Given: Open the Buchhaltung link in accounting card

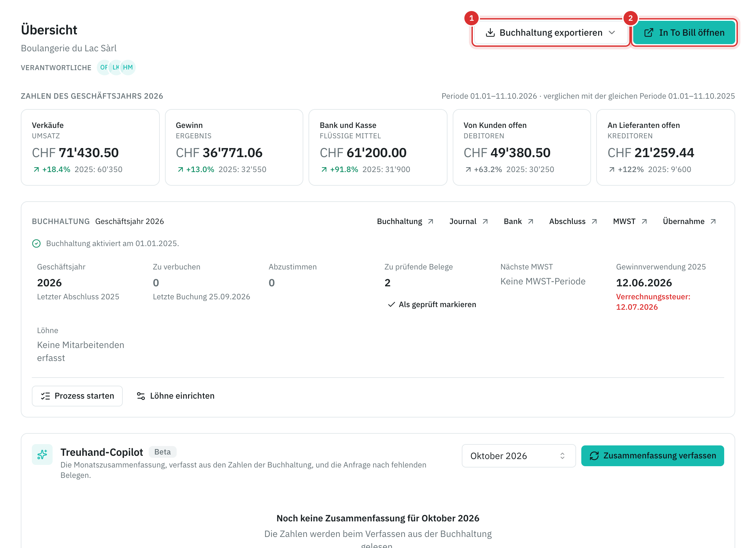Looking at the screenshot, I should click(x=405, y=221).
